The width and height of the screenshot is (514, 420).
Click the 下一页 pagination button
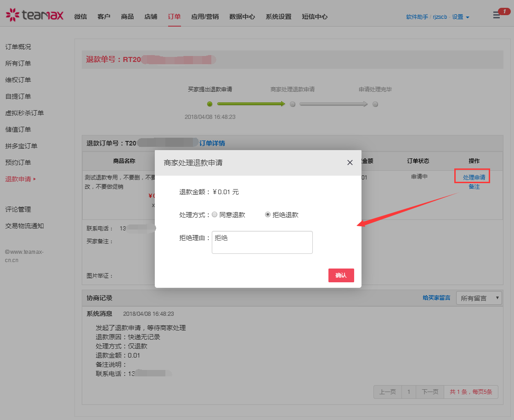tap(429, 392)
